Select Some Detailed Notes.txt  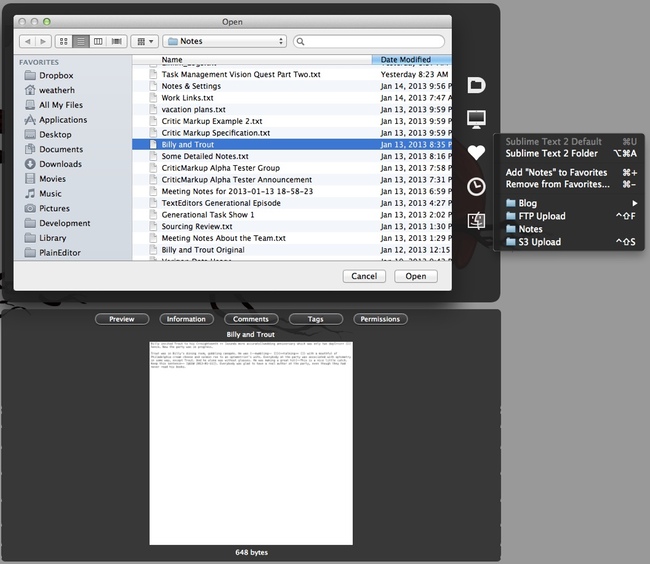tap(292, 156)
